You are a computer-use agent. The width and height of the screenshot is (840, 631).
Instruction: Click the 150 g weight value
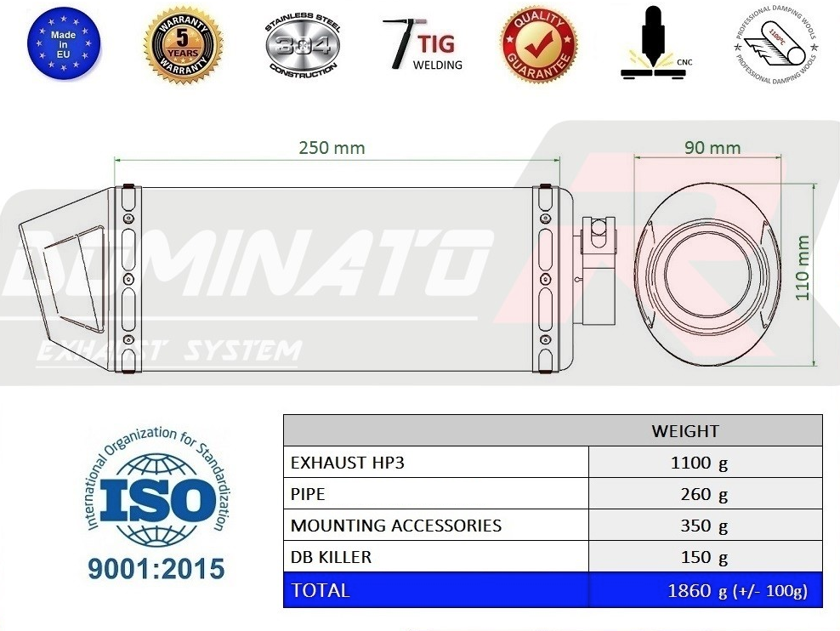[704, 558]
